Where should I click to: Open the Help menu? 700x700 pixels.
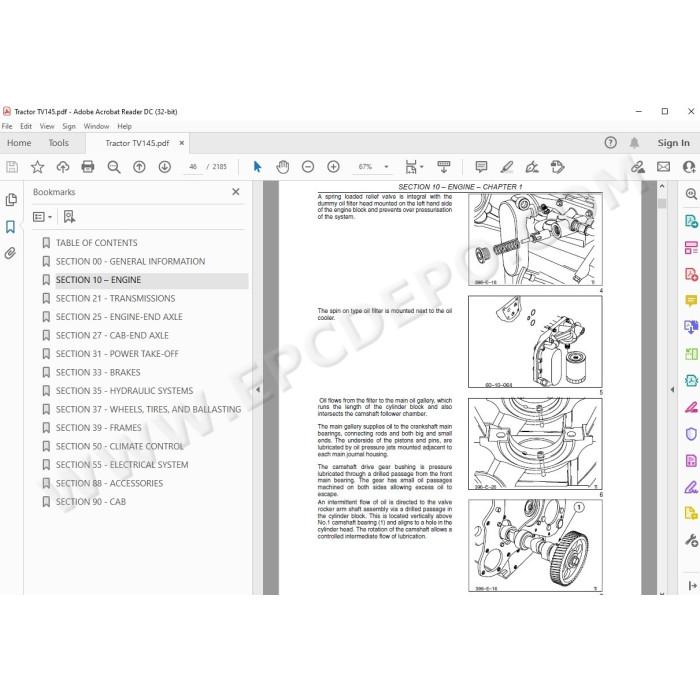pyautogui.click(x=125, y=126)
